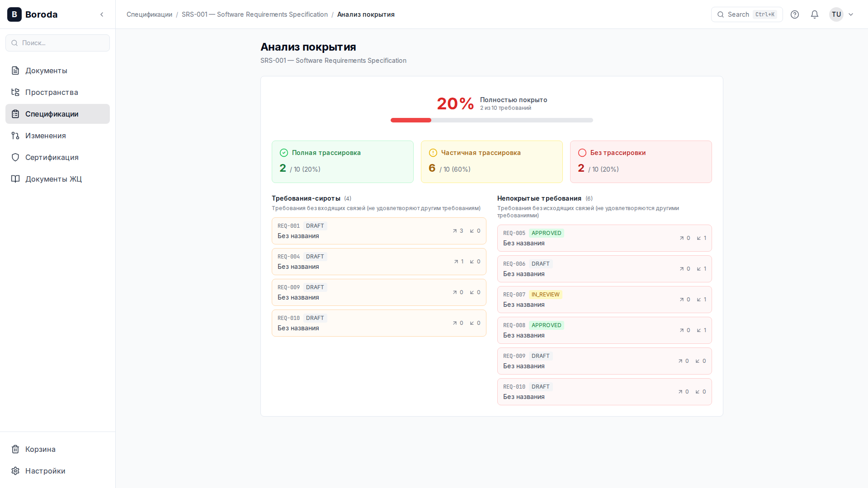Image resolution: width=868 pixels, height=488 pixels.
Task: Click the Сертификация shield icon
Action: [x=15, y=157]
